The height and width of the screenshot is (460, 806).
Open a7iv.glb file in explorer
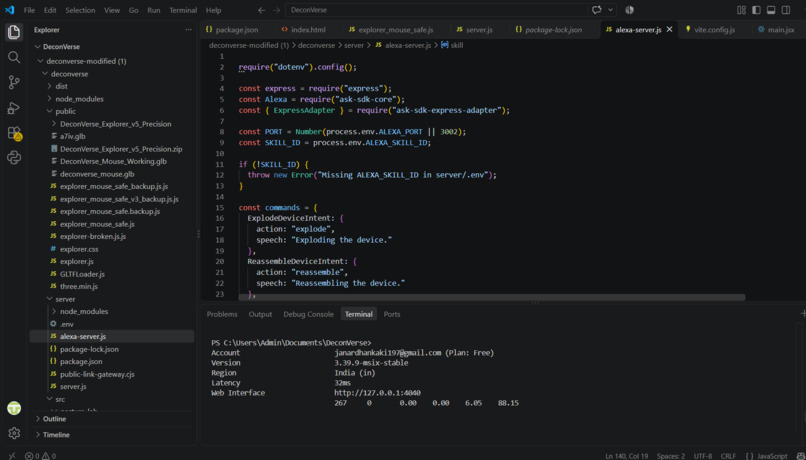point(112,136)
